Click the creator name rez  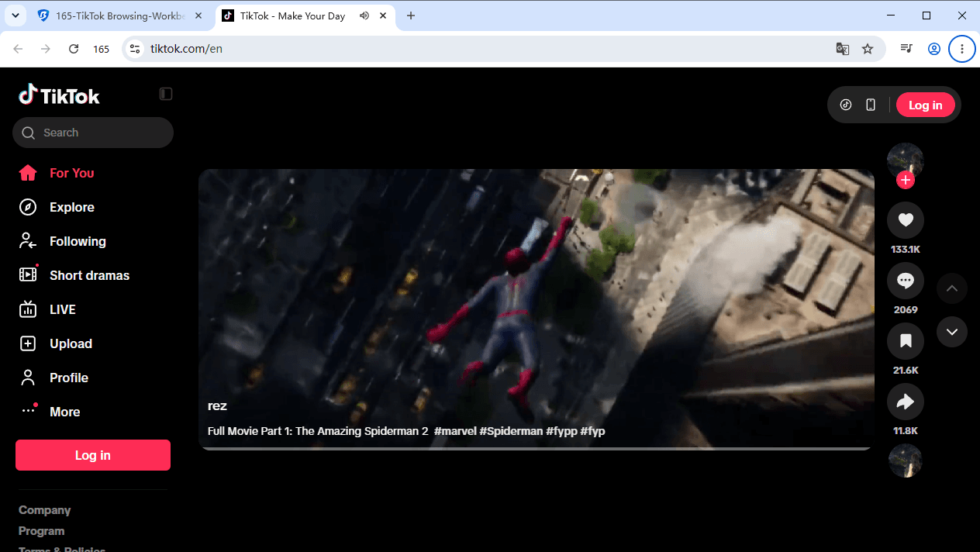click(x=217, y=405)
